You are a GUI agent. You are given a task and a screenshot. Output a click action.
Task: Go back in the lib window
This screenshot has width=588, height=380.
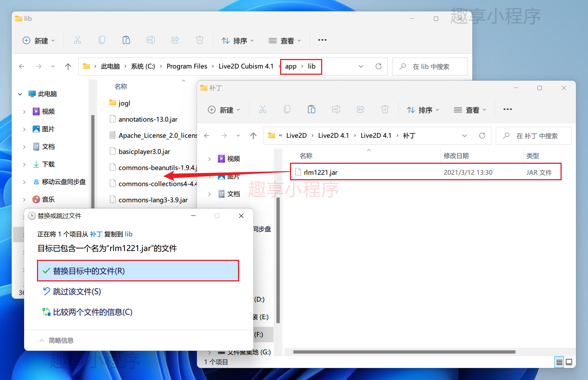(x=22, y=66)
